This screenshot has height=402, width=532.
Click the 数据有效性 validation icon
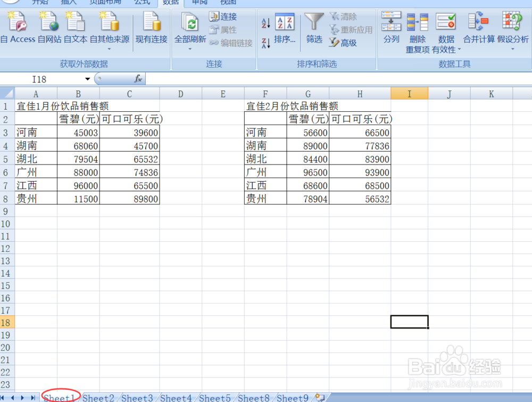(446, 22)
